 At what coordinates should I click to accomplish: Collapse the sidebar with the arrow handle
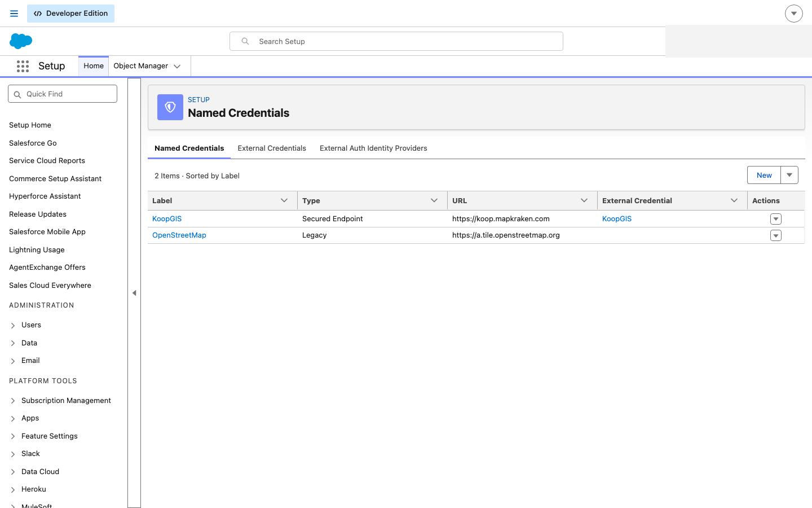point(134,293)
